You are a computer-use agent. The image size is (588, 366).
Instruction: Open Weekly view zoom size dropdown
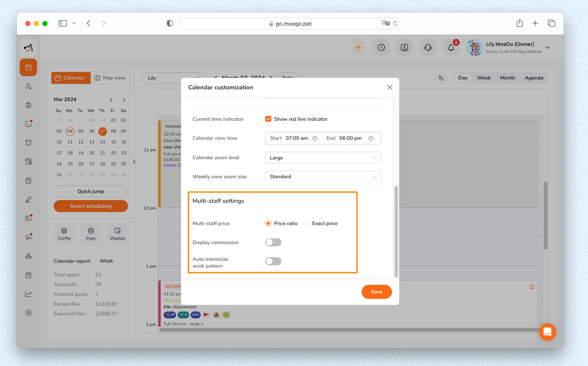[x=323, y=177]
